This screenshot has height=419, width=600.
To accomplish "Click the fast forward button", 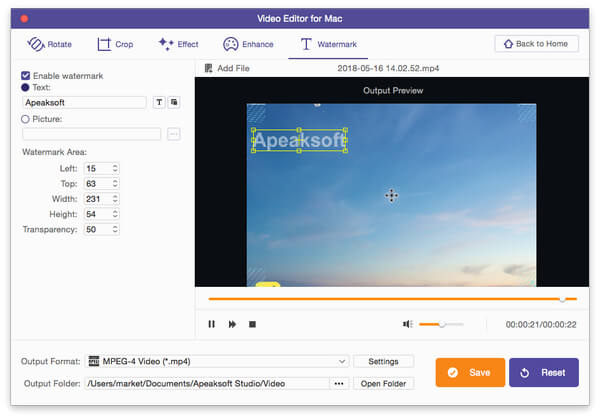I will point(232,324).
